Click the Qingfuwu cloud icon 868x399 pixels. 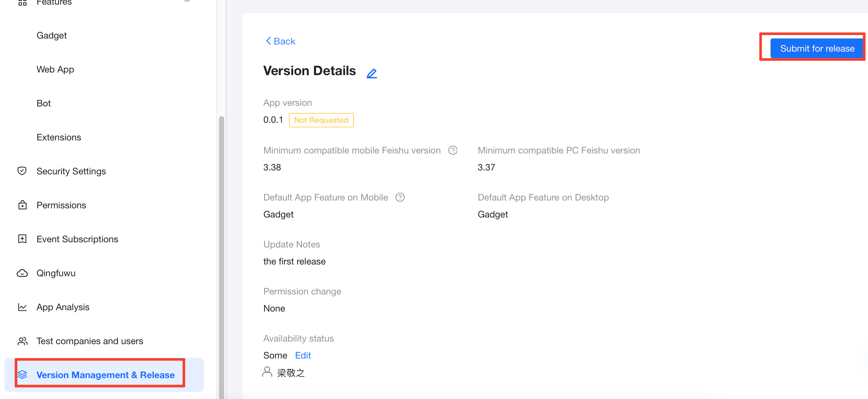22,273
